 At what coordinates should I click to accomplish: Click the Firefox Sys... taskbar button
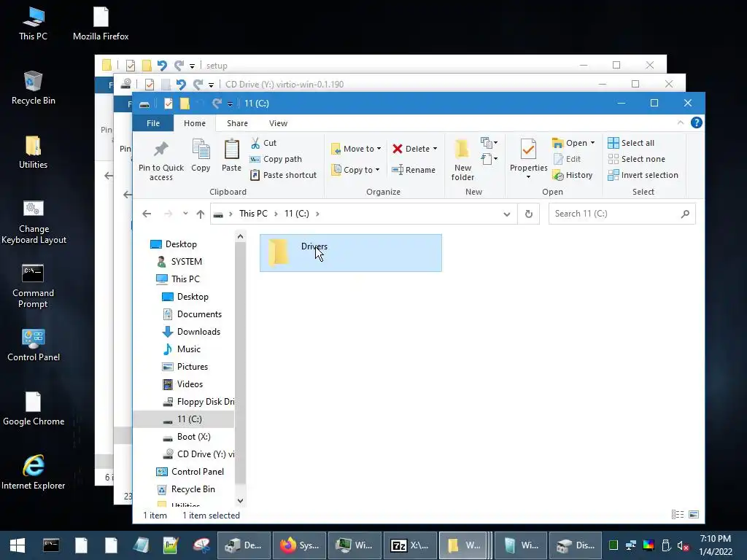coord(299,545)
